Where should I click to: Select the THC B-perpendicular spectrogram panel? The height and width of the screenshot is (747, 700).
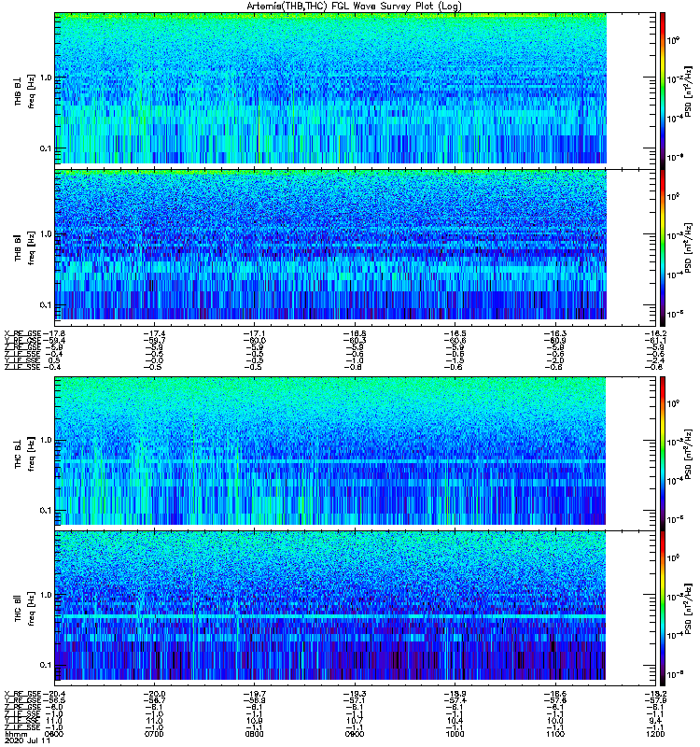click(x=330, y=451)
